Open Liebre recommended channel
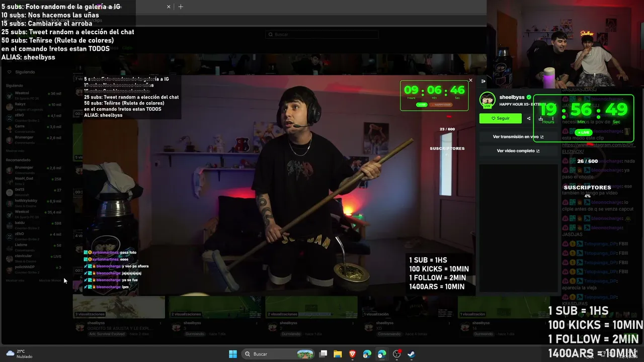Viewport: 644px width, 362px height. coord(34,247)
